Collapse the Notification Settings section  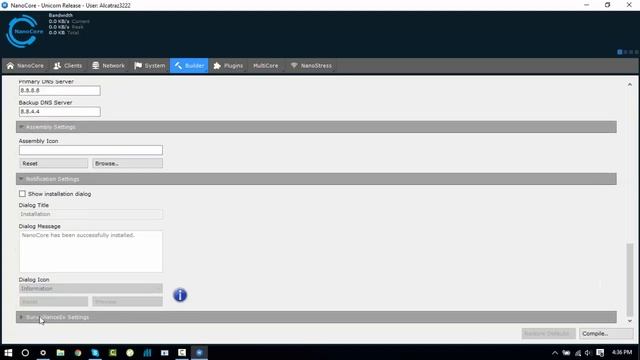point(316,179)
